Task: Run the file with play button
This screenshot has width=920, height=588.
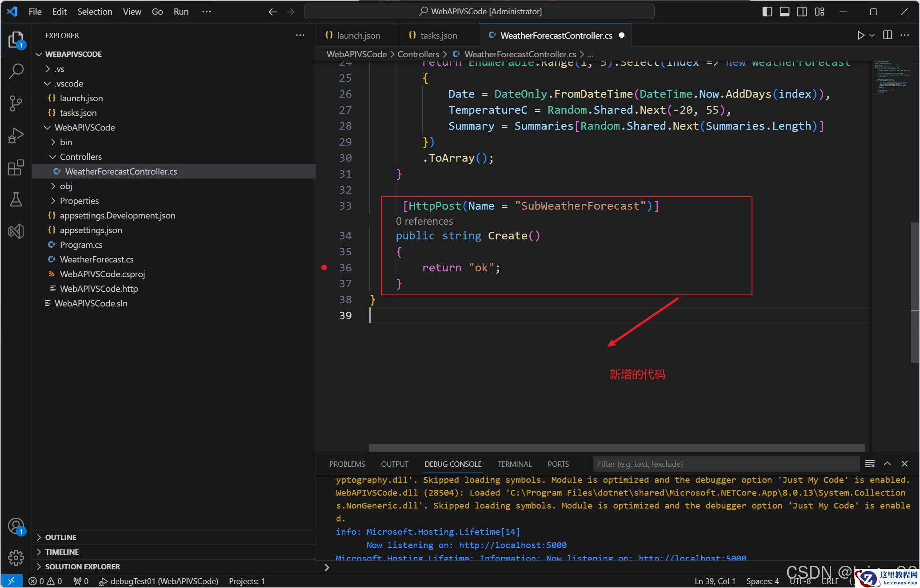Action: (x=860, y=35)
